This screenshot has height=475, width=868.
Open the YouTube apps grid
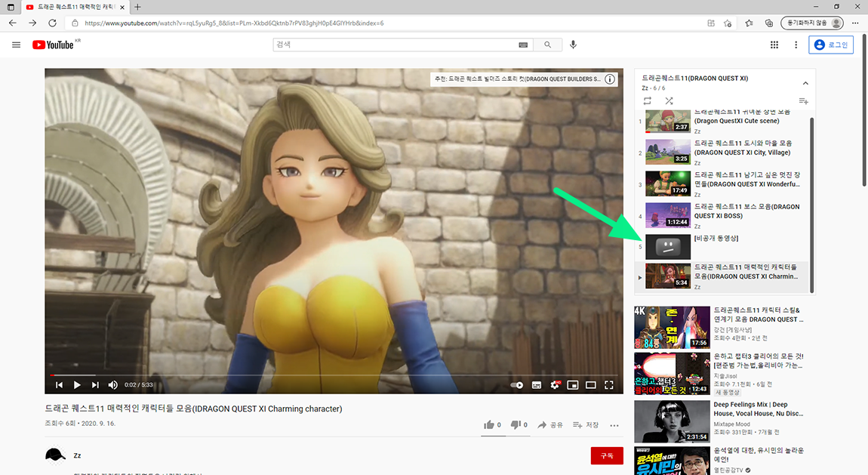point(774,45)
